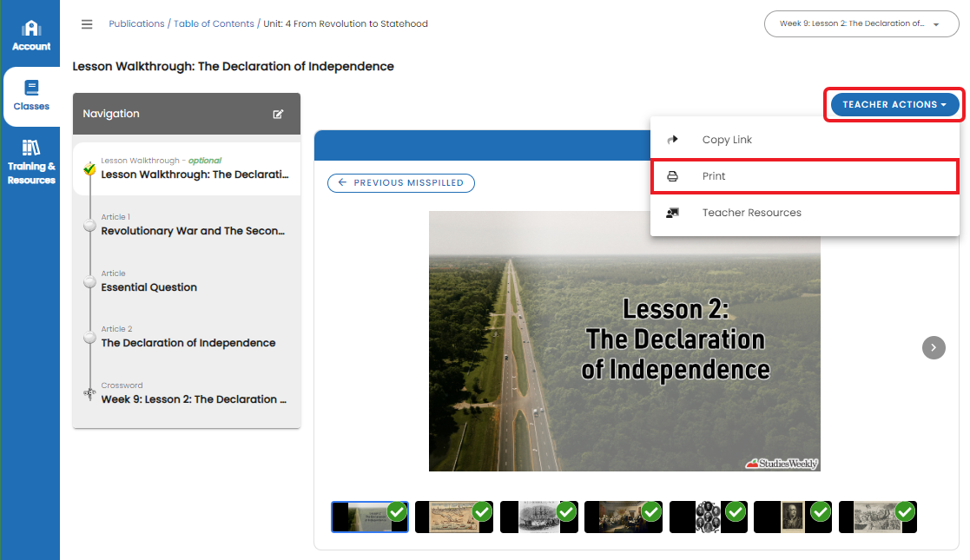970x560 pixels.
Task: Select the Declaration signing slide thumbnail
Action: coord(617,515)
